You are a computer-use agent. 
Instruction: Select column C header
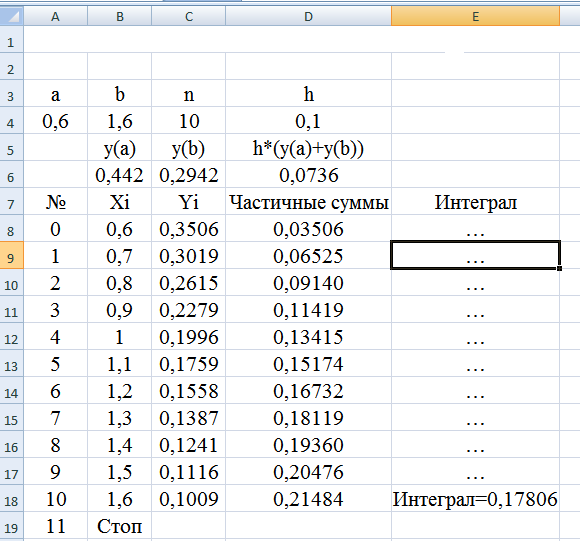tap(189, 16)
